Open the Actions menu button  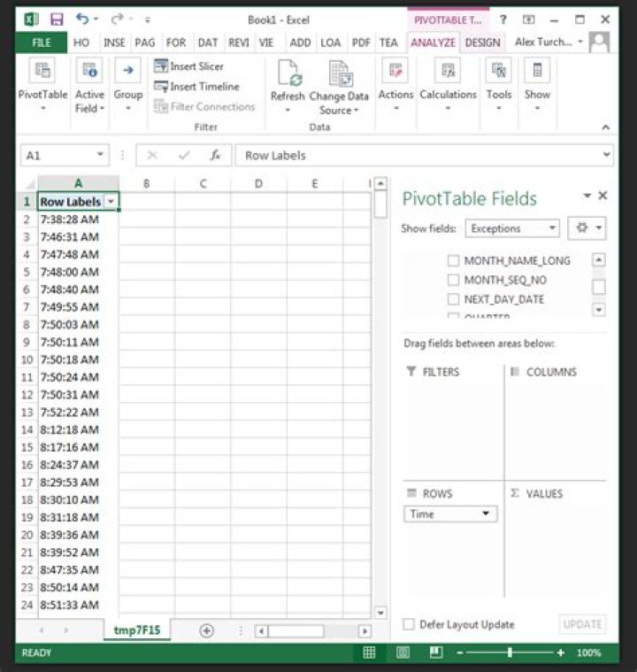coord(395,85)
